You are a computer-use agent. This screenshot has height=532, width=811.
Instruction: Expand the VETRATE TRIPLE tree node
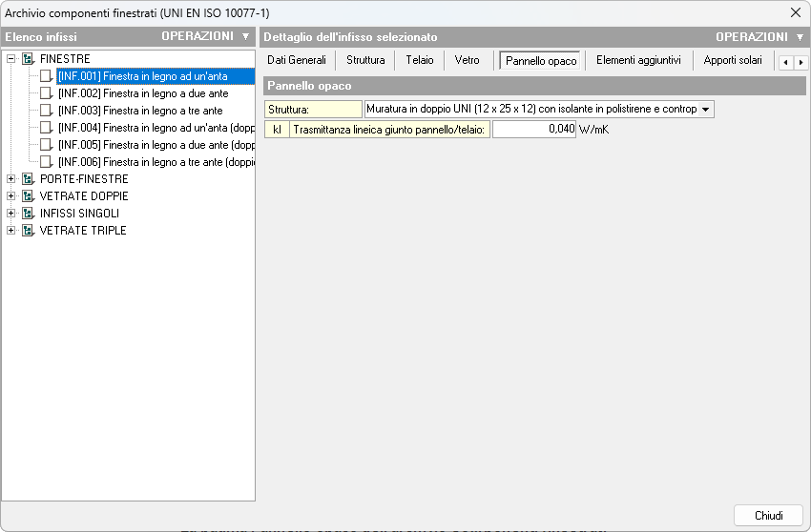pyautogui.click(x=10, y=231)
